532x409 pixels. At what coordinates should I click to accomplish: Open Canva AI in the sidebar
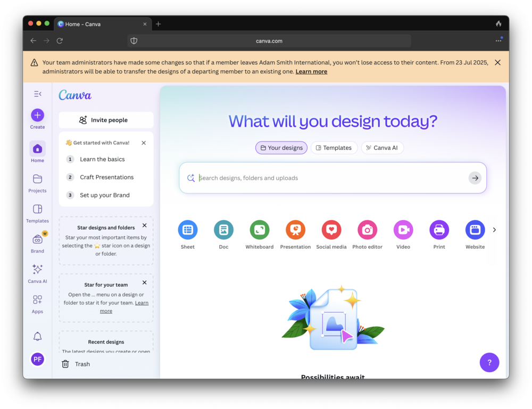click(37, 270)
